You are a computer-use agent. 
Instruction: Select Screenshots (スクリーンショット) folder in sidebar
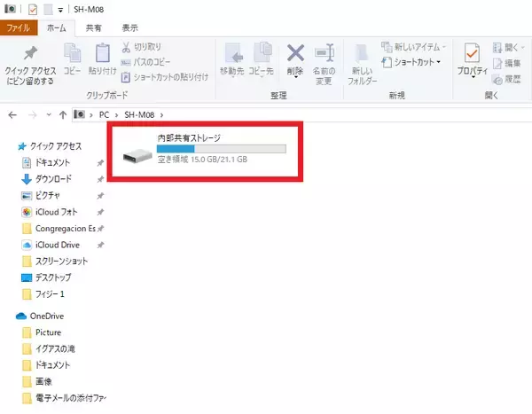coord(61,261)
